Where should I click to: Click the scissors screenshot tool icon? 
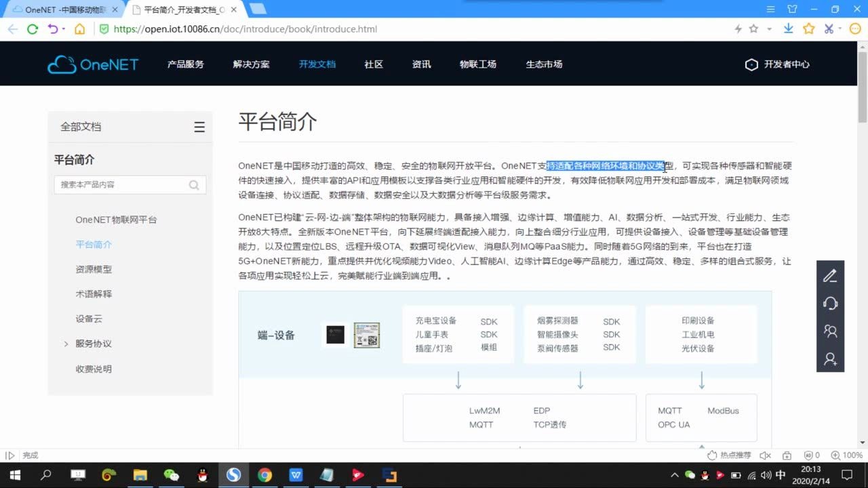point(829,28)
